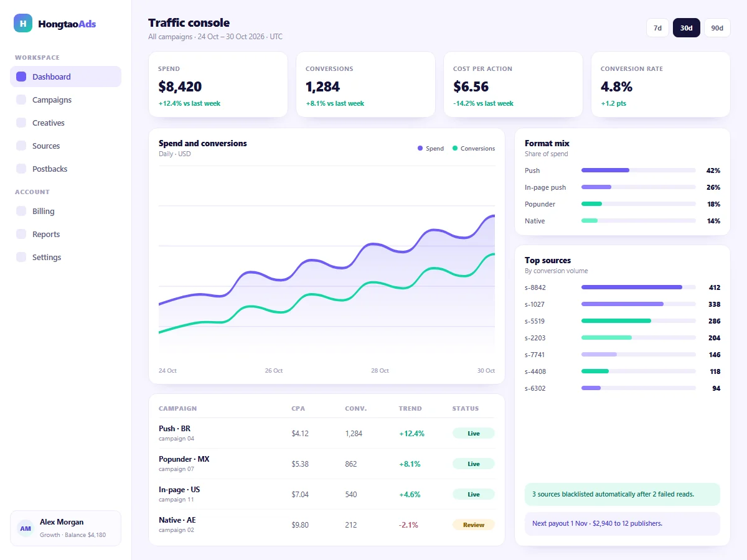Open the Postbacks menu label
Screen dimensions: 747x560
(x=50, y=169)
